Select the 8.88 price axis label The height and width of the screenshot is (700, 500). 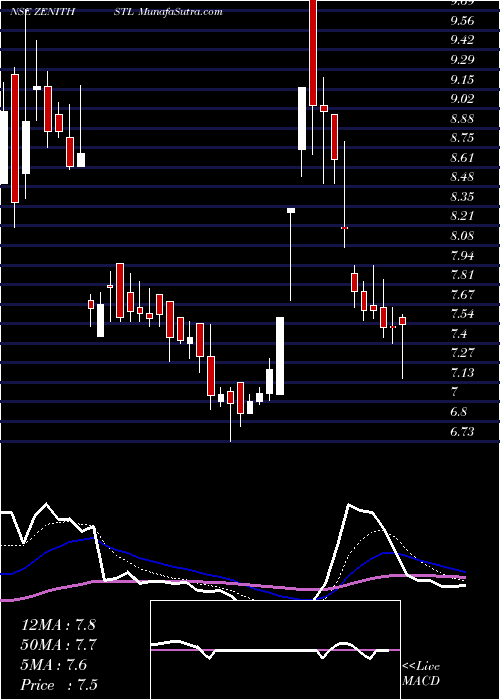pyautogui.click(x=462, y=119)
